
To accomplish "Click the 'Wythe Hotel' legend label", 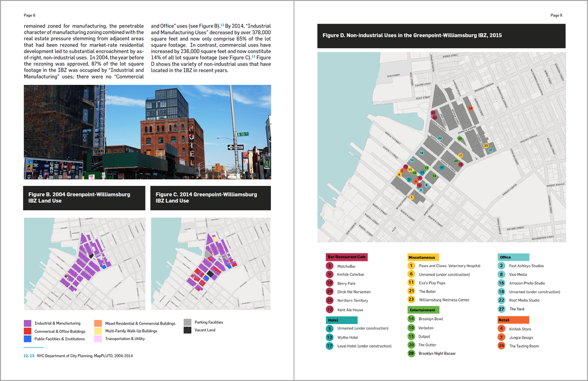I will [347, 337].
